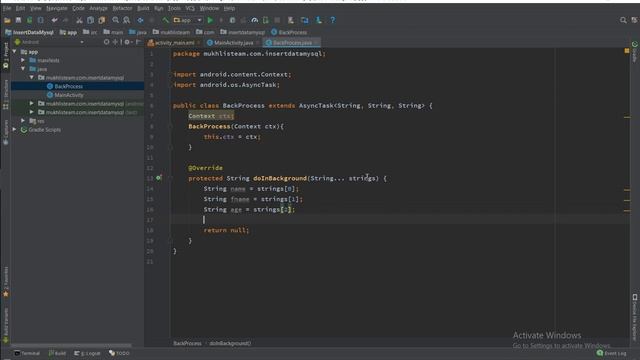Click the Find magnifier toolbar icon
This screenshot has height=360, width=640.
click(x=116, y=20)
